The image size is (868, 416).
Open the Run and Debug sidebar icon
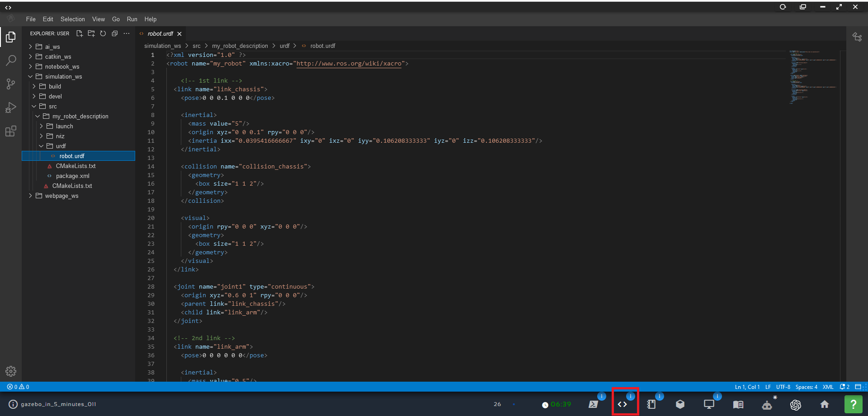click(10, 108)
